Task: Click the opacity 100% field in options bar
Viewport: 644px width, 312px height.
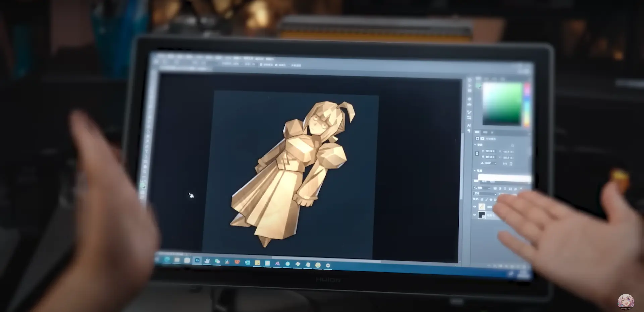Action: click(x=236, y=63)
